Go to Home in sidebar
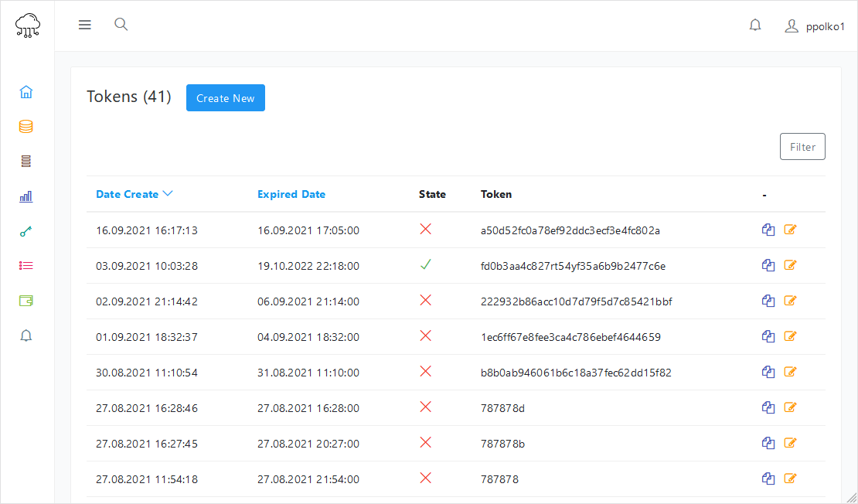 26,92
